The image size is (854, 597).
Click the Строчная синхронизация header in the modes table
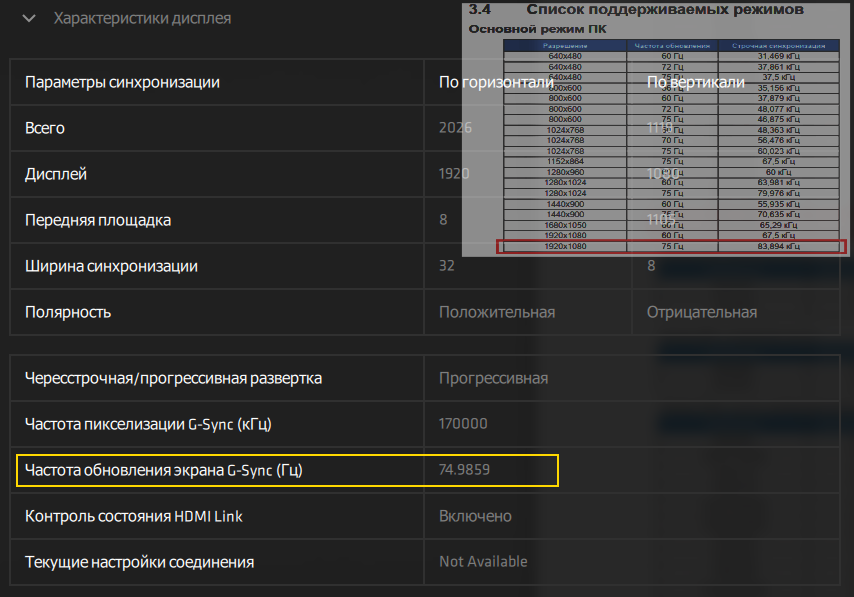pos(778,46)
